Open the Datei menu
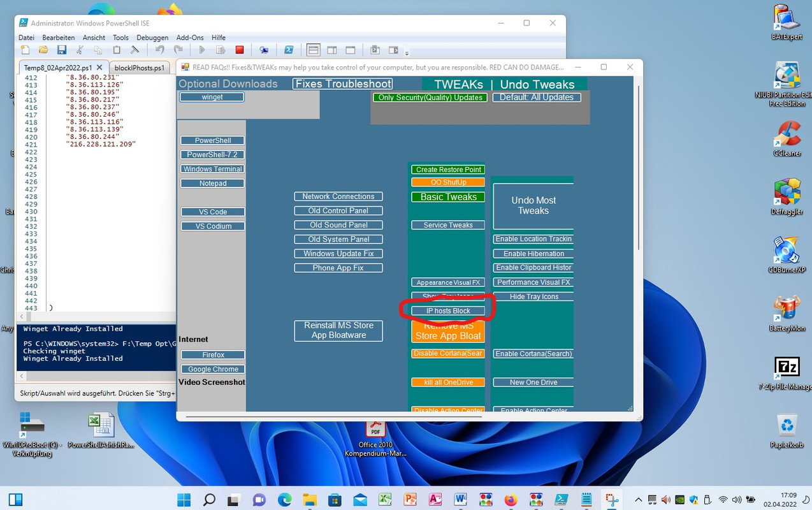812x510 pixels. 26,38
